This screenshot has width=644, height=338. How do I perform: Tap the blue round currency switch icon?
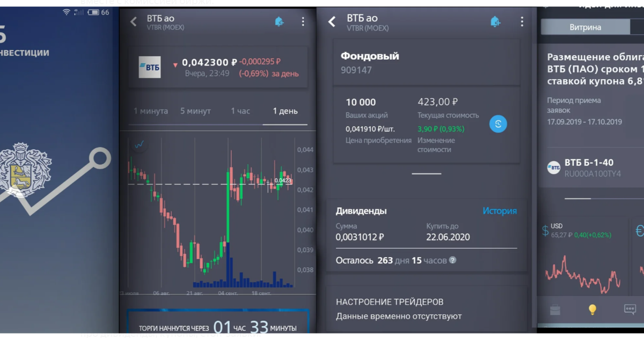point(498,124)
